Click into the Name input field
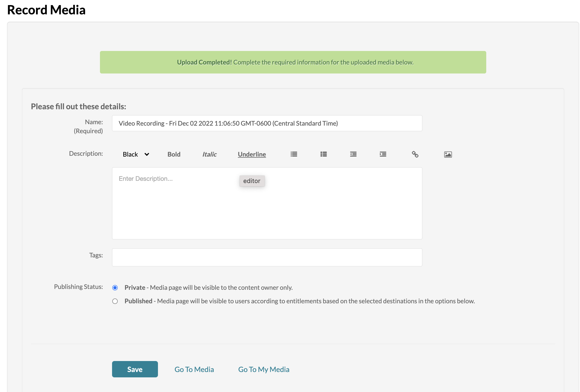Viewport: 580px width, 392px height. click(x=267, y=123)
